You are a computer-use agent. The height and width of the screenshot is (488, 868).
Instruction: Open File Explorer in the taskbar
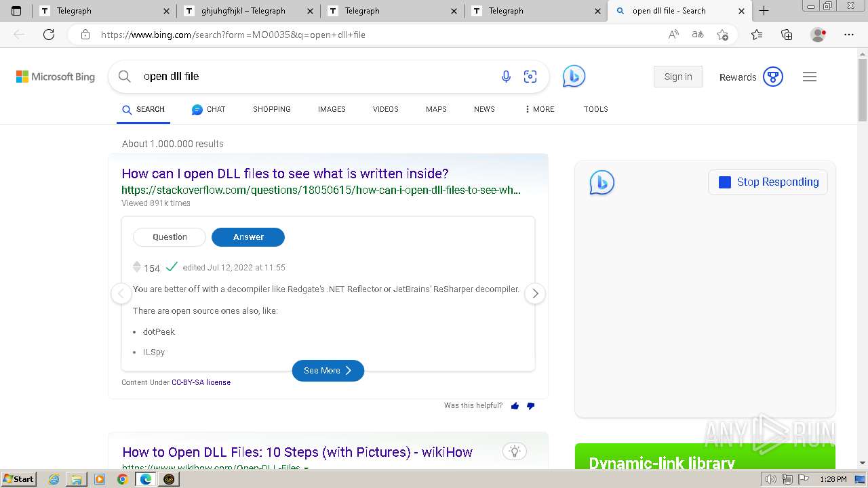pyautogui.click(x=76, y=479)
